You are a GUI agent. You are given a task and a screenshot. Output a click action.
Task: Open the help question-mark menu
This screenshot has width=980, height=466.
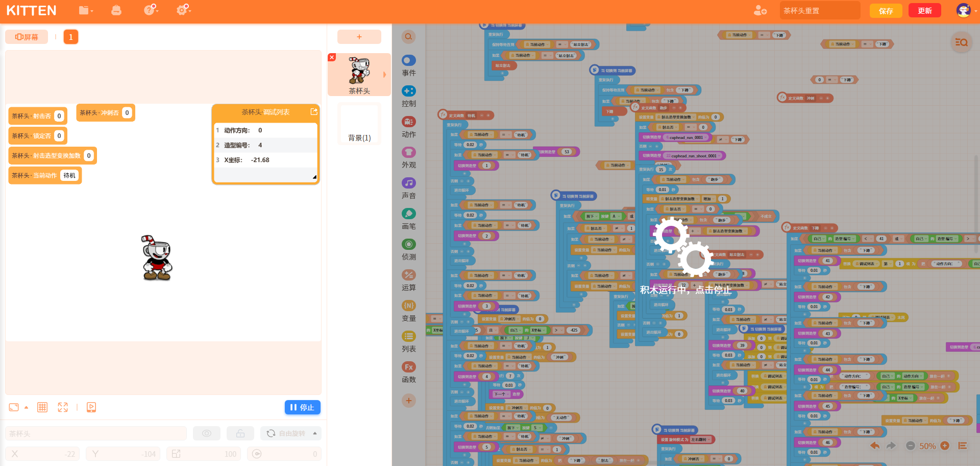[x=151, y=10]
